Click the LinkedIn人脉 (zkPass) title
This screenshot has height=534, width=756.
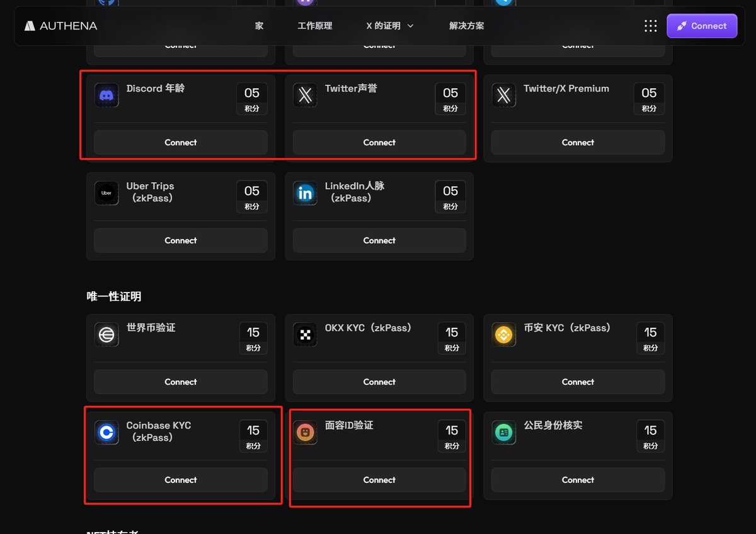[355, 192]
